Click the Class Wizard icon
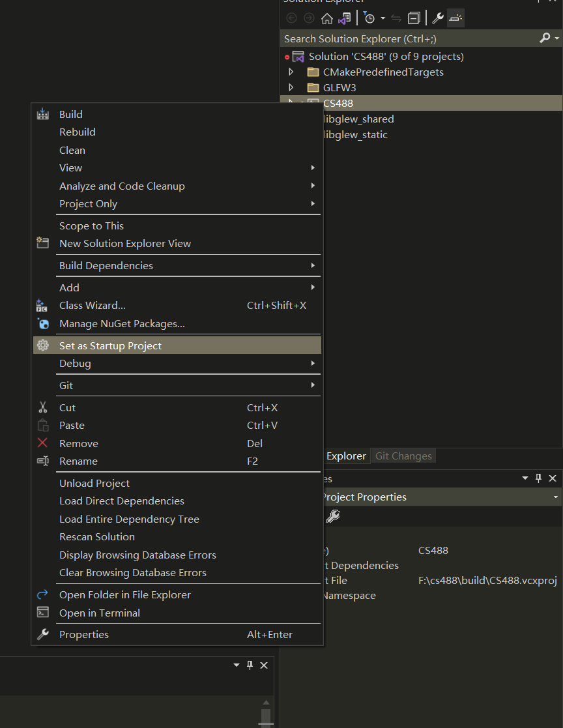Image resolution: width=563 pixels, height=728 pixels. (x=42, y=306)
